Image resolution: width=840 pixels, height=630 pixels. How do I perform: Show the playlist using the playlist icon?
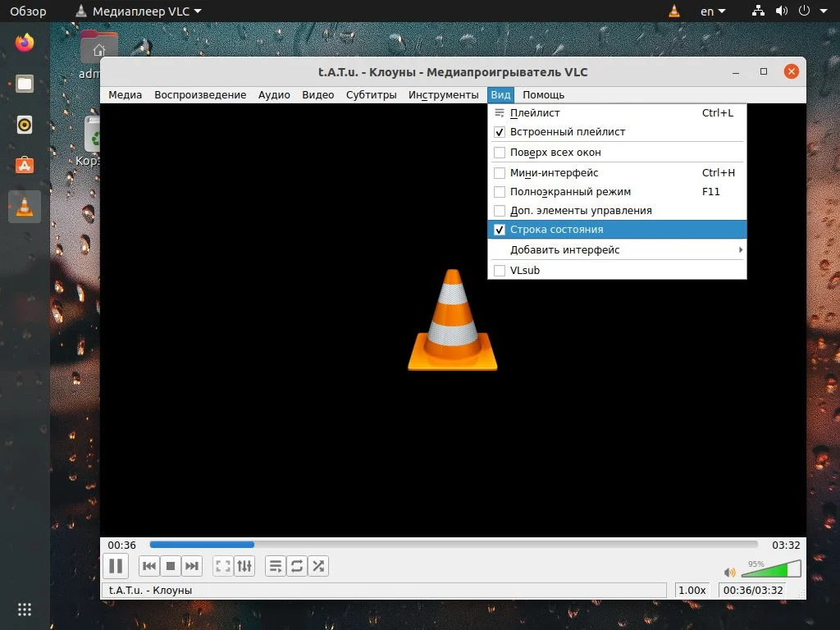click(x=275, y=565)
